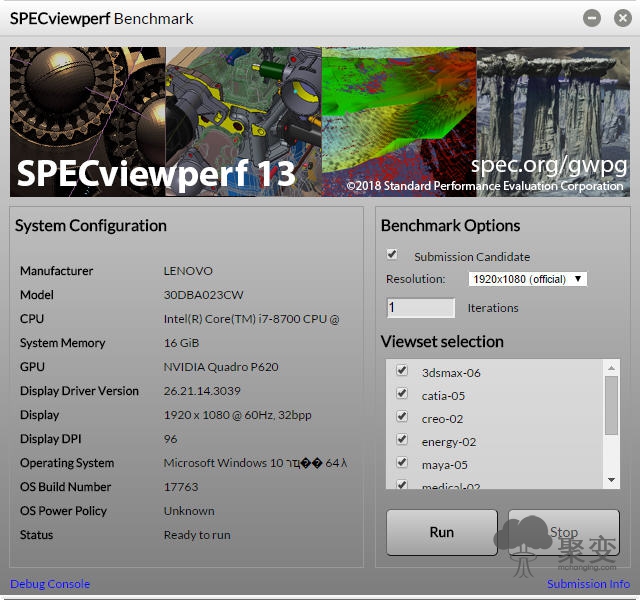The image size is (640, 600).
Task: Close the SPECviewperf Benchmark window
Action: coord(622,18)
